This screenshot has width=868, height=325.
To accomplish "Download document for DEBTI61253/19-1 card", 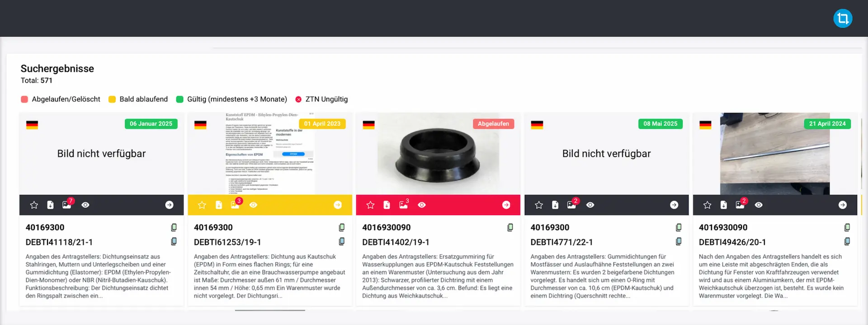I will (219, 205).
